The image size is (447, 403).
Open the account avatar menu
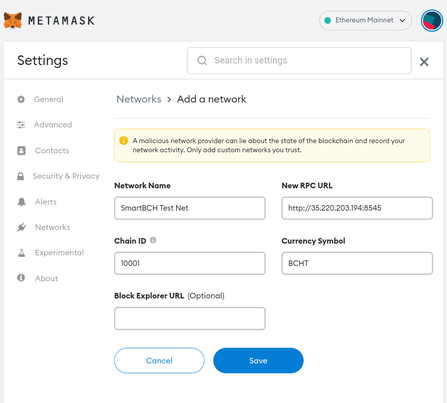[x=432, y=21]
